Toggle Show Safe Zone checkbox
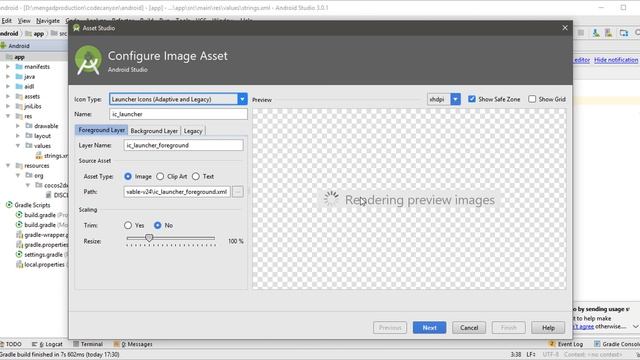640x360 pixels. (x=472, y=99)
